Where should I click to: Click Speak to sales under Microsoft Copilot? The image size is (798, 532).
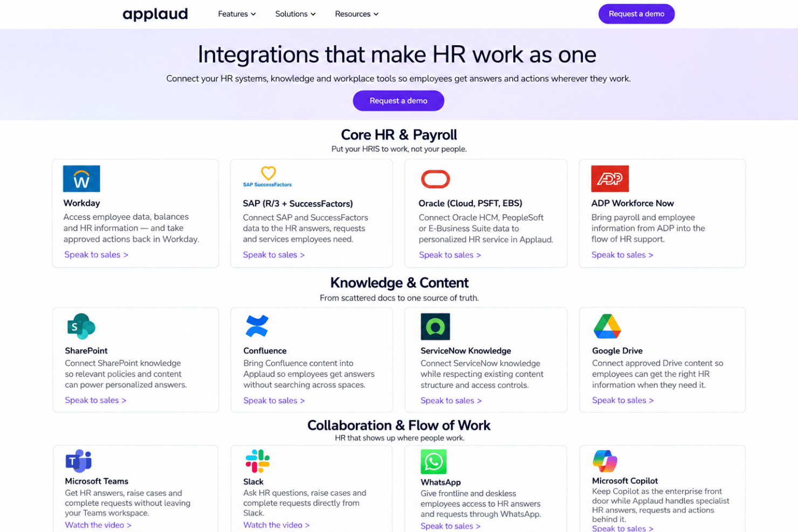[x=623, y=528]
